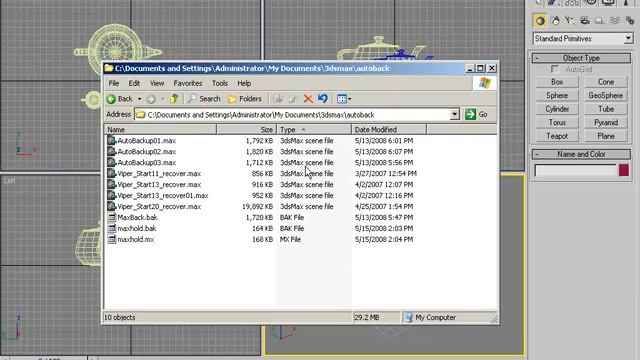Viewport: 640px width, 360px height.
Task: Select the Helpers category icon in 3ds Max
Action: coord(600,21)
